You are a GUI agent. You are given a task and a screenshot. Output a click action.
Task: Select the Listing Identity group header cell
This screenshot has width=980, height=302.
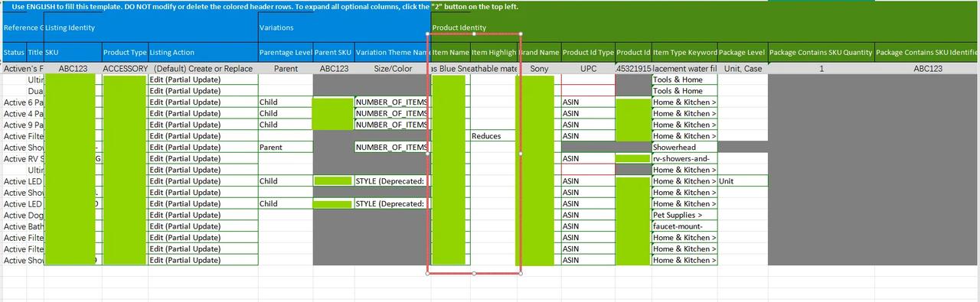coord(150,28)
